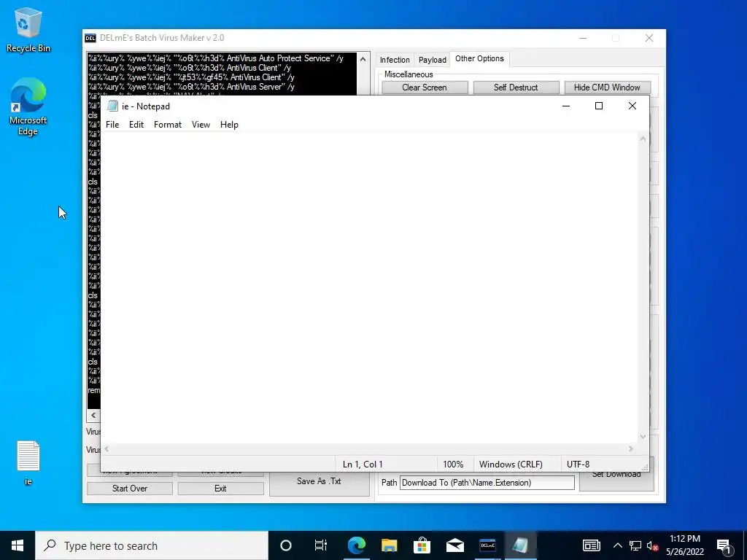Click the DEL icon in Batch Virus Maker title
This screenshot has width=747, height=560.
[90, 38]
